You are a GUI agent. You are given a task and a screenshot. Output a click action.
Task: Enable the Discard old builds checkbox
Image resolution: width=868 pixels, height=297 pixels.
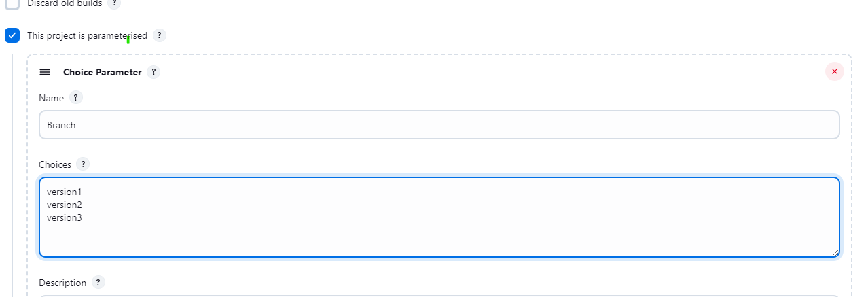(x=12, y=3)
